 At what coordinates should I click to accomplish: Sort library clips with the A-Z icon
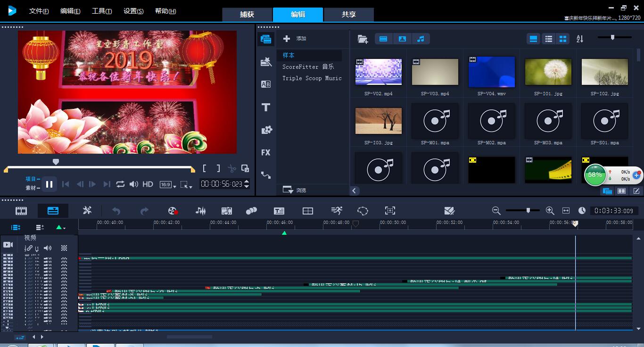(580, 39)
